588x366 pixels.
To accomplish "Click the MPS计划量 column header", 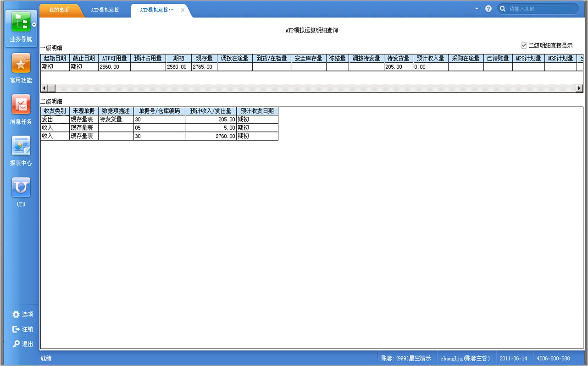I will 528,59.
